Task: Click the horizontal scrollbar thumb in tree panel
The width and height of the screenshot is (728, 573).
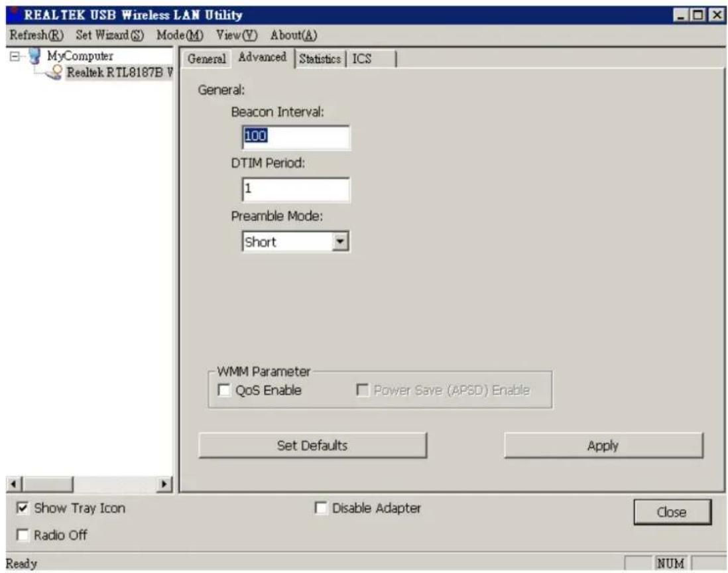Action: tap(48, 484)
